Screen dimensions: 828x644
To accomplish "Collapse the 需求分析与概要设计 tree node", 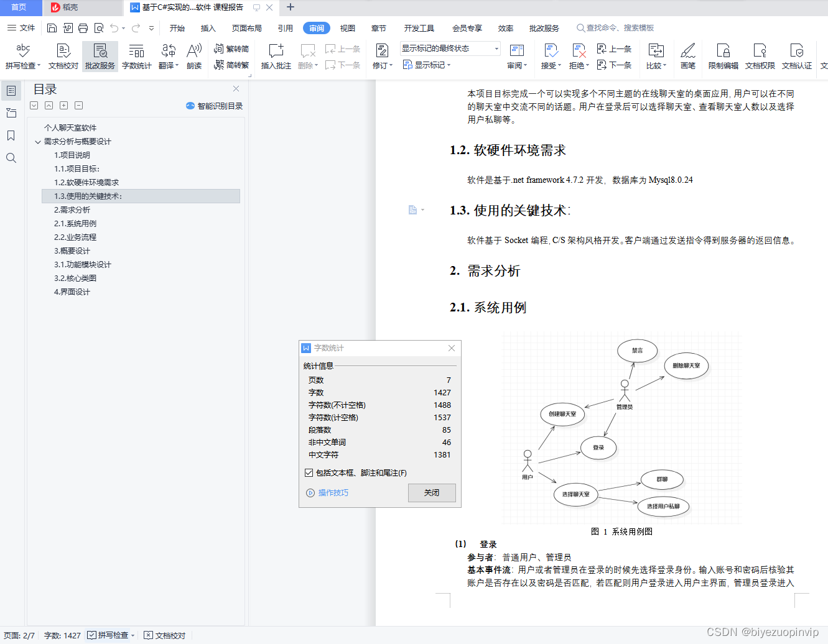I will pyautogui.click(x=38, y=142).
